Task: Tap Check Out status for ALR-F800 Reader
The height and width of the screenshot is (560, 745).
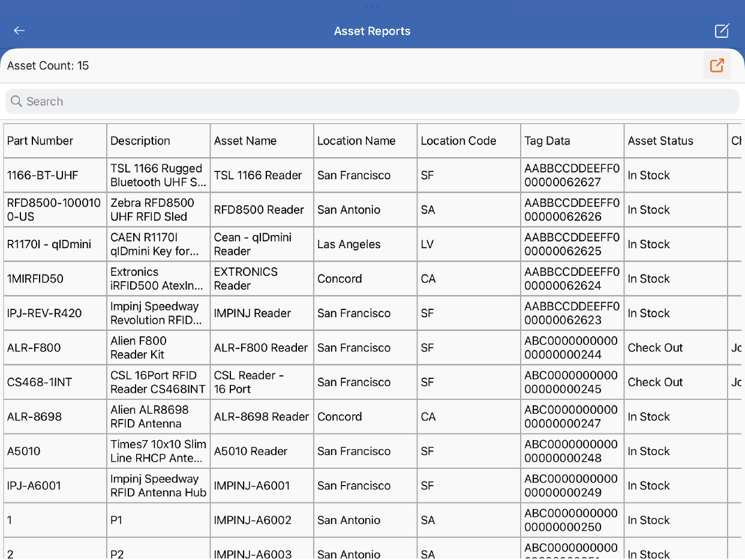Action: click(x=655, y=348)
